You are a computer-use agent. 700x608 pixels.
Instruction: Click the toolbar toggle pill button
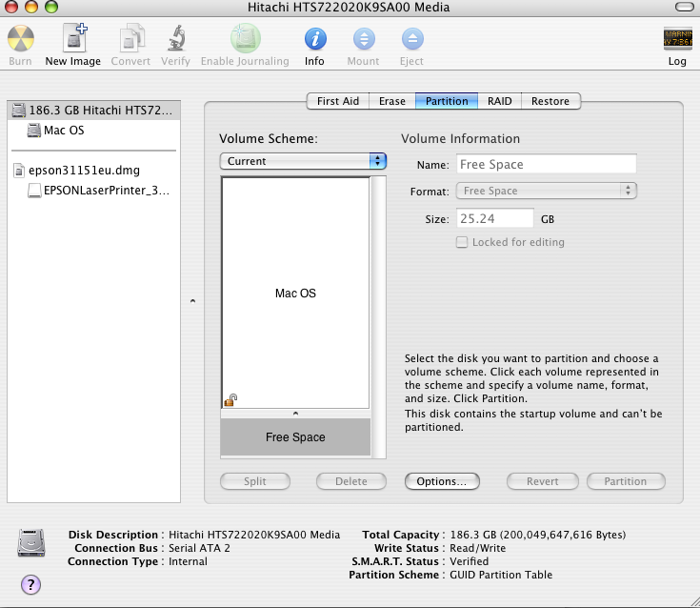click(685, 7)
